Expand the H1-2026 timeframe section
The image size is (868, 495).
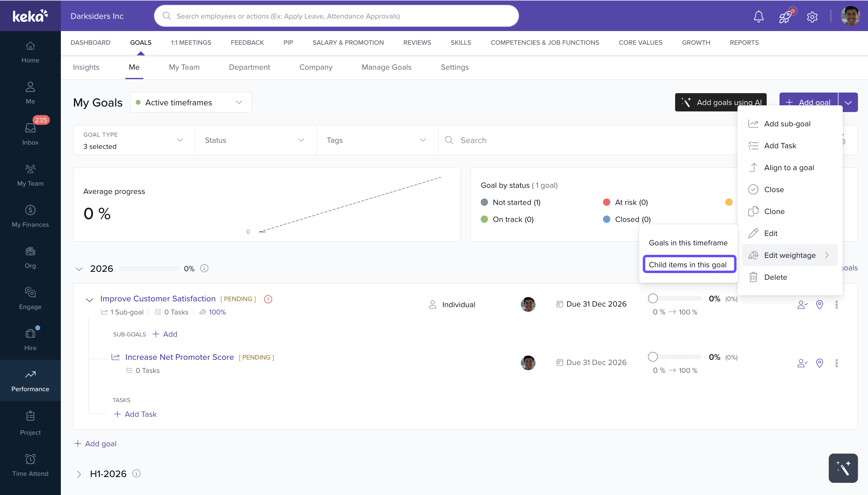coord(79,474)
